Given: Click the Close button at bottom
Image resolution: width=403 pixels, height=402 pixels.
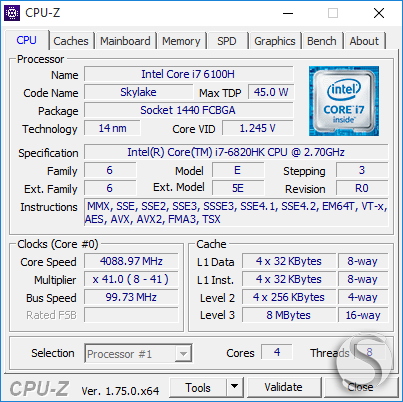Looking at the screenshot, I should [361, 387].
